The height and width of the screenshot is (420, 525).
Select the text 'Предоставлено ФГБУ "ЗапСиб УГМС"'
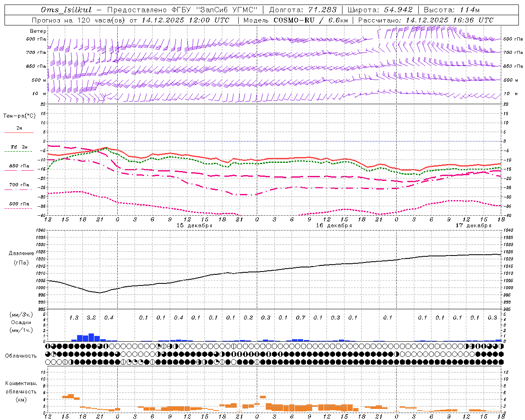(182, 10)
